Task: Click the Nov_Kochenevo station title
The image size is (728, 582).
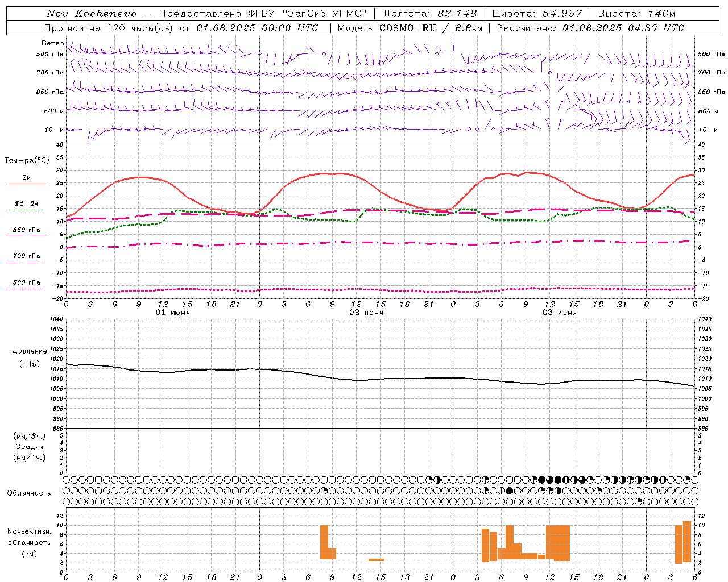Action: (92, 14)
